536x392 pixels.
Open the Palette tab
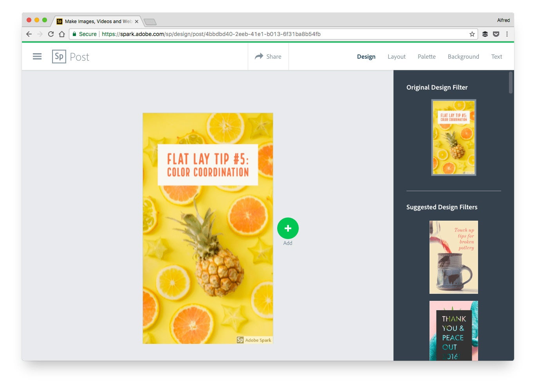pos(427,57)
